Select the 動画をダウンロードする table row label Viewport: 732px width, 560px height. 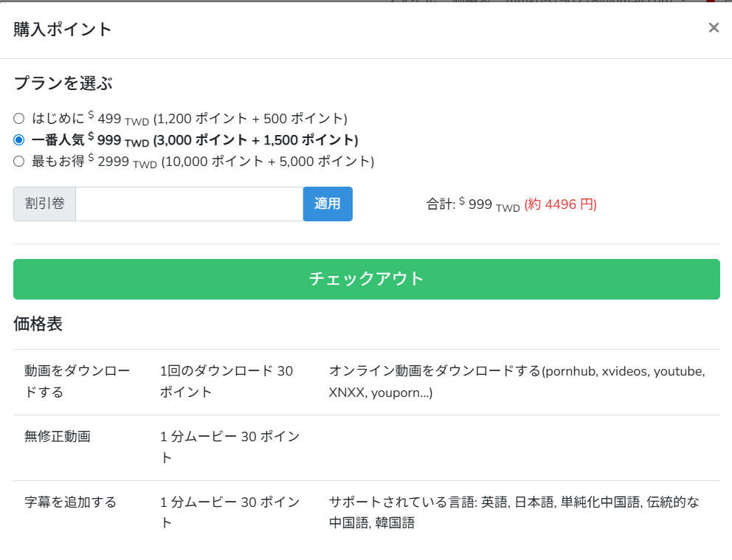tap(77, 381)
